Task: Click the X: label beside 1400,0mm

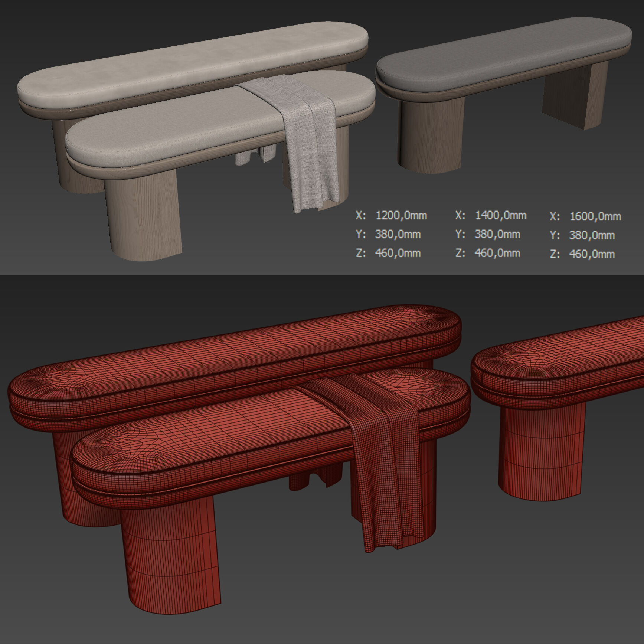Action: [x=460, y=215]
